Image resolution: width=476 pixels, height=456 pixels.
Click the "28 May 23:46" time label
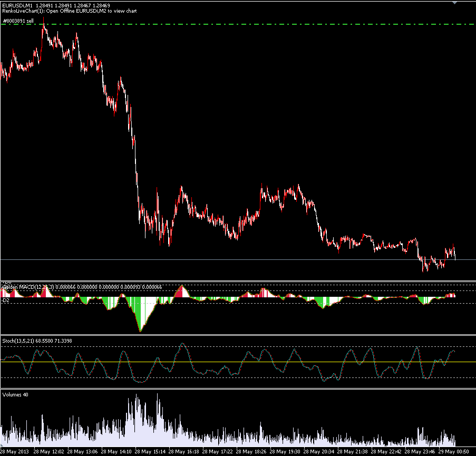click(x=420, y=451)
